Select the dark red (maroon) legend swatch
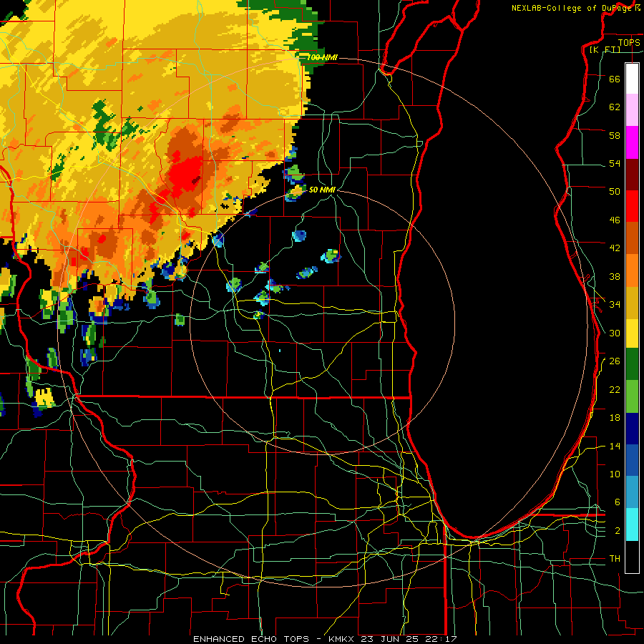644x644 pixels. pos(632,175)
